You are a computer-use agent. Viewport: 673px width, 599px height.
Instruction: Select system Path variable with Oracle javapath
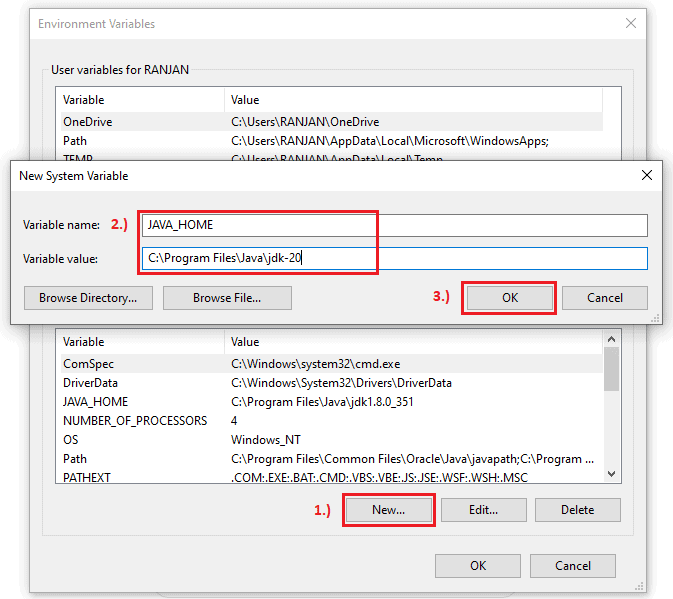click(x=332, y=459)
